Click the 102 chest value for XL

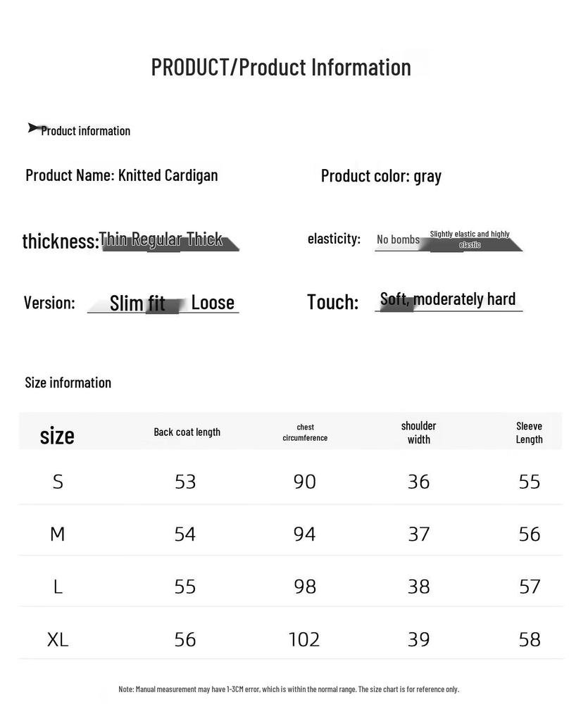coord(304,639)
